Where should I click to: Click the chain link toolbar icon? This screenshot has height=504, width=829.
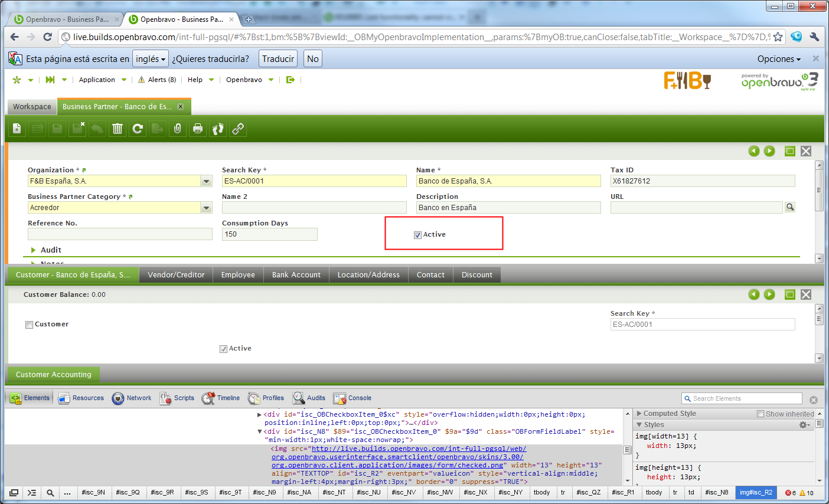click(x=238, y=129)
